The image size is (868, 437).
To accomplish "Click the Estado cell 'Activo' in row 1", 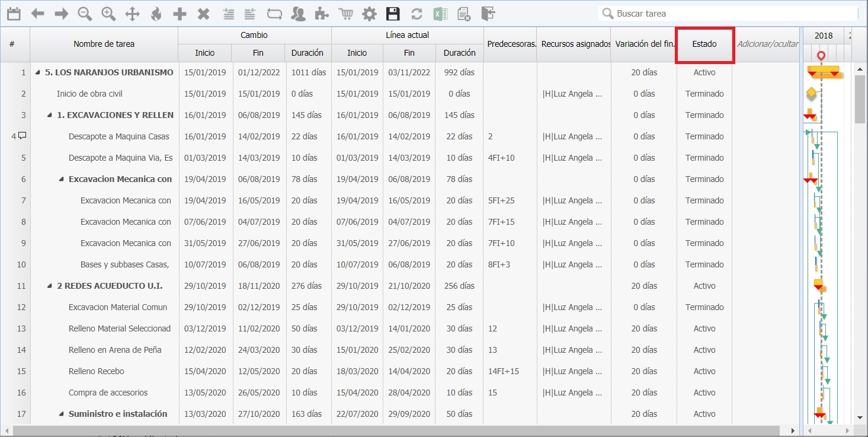I will pos(704,72).
